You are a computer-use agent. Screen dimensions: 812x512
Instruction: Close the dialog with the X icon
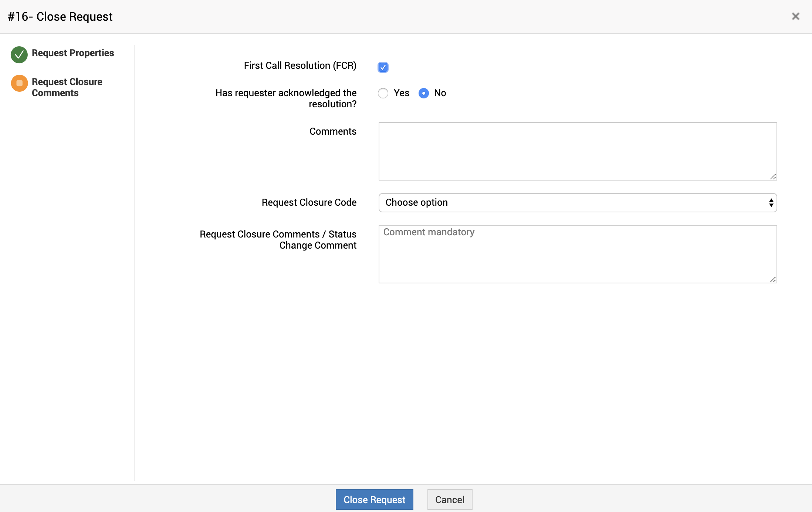(x=795, y=16)
